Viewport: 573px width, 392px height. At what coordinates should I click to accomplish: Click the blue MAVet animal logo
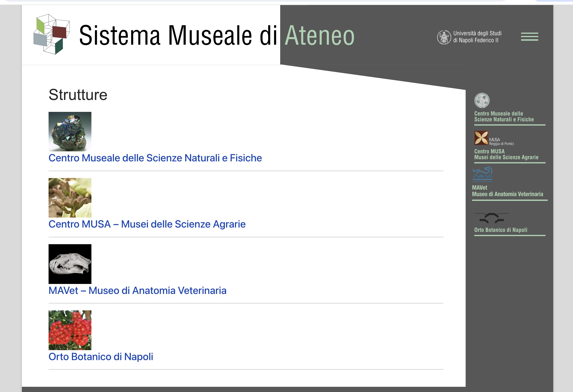[x=482, y=174]
